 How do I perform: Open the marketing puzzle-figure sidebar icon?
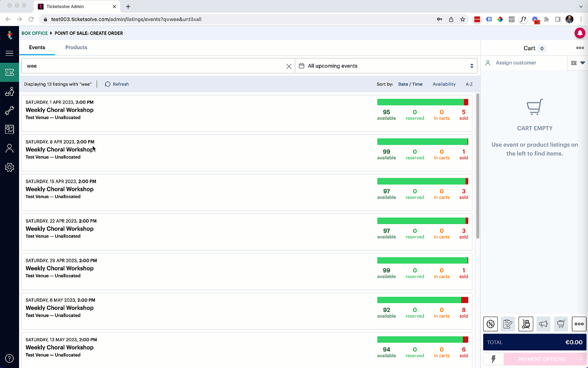(10, 91)
